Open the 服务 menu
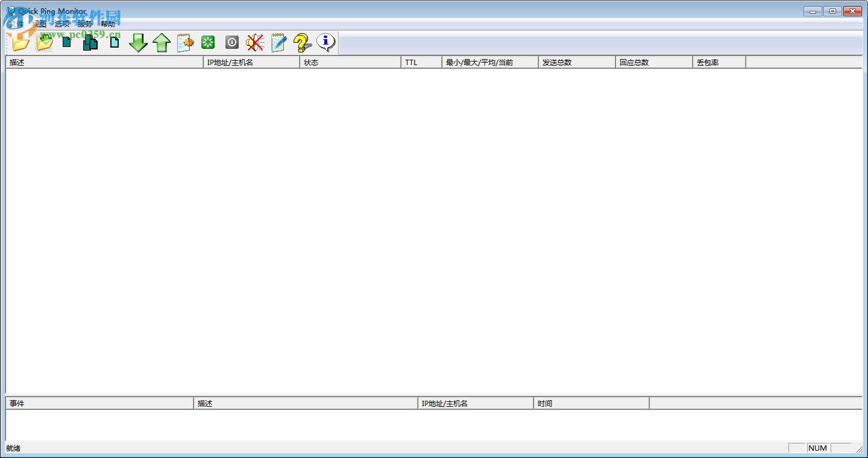The image size is (868, 458). point(84,24)
